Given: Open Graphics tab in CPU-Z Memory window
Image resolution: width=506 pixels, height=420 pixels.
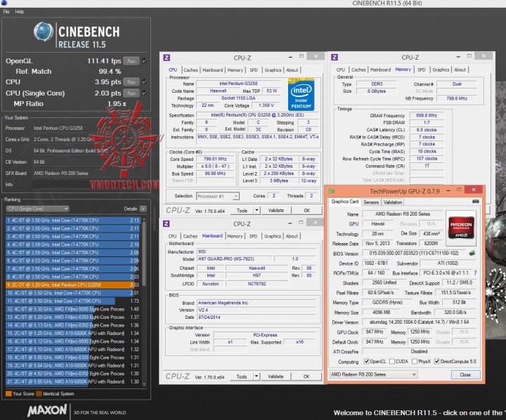Looking at the screenshot, I should click(x=441, y=70).
